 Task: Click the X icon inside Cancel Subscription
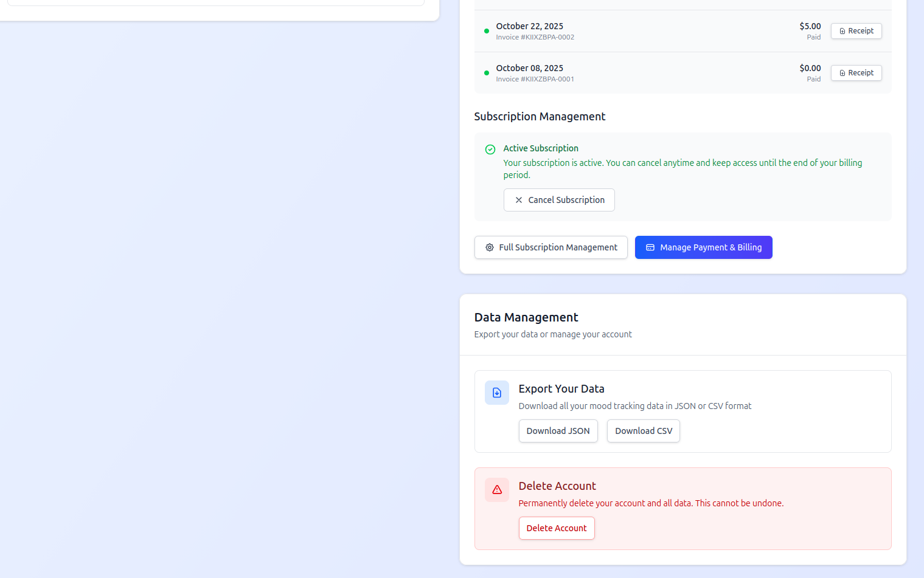(518, 199)
